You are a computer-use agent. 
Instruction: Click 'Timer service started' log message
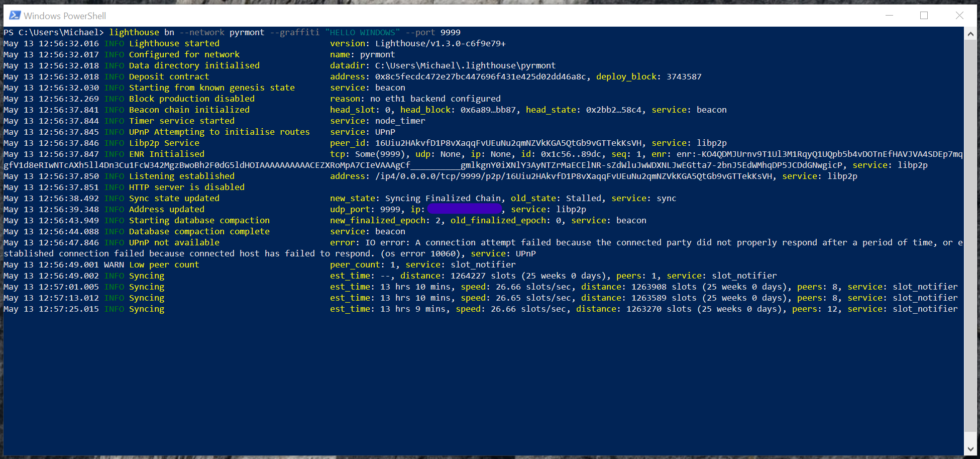(x=182, y=121)
